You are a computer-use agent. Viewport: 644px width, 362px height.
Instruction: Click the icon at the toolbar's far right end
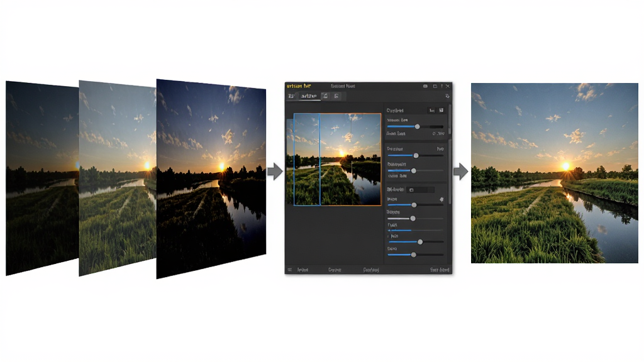point(447,96)
